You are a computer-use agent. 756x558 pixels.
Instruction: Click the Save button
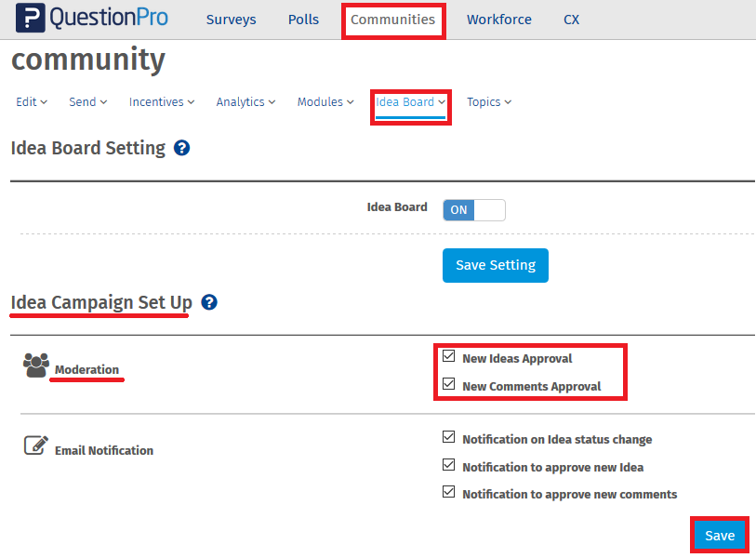[720, 535]
